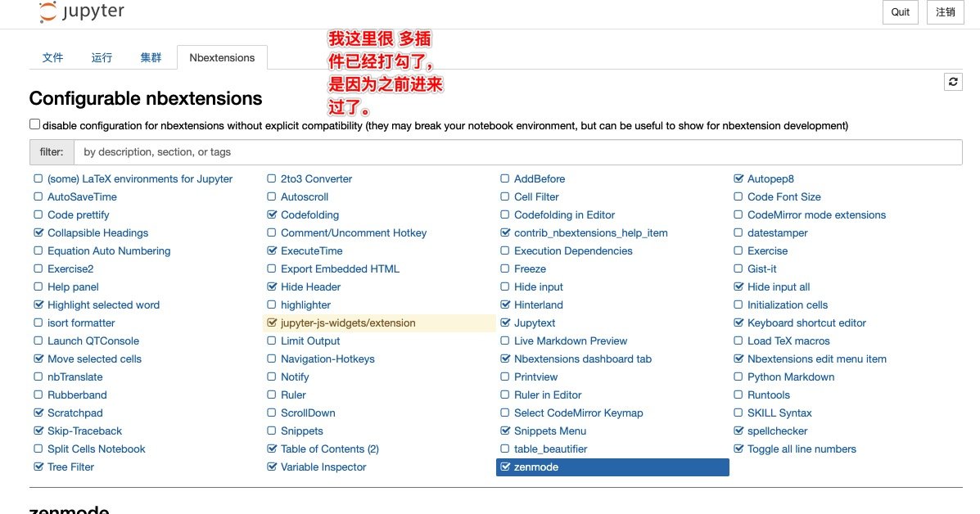The image size is (980, 514).
Task: Open the 集群 tab
Action: pyautogui.click(x=151, y=57)
